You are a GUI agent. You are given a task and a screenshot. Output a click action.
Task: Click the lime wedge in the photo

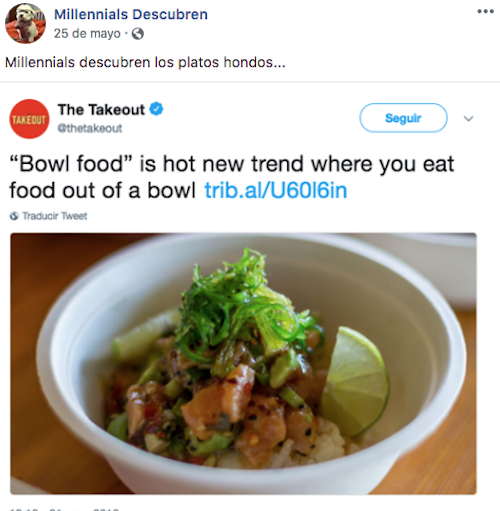coord(355,380)
